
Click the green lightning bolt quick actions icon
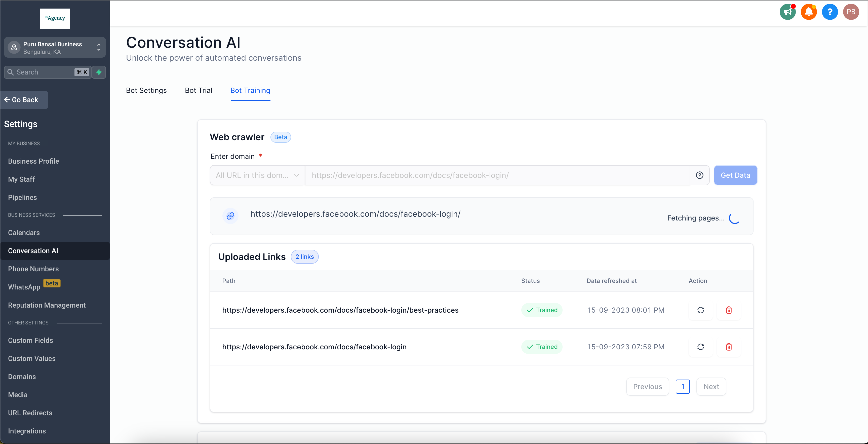click(99, 72)
